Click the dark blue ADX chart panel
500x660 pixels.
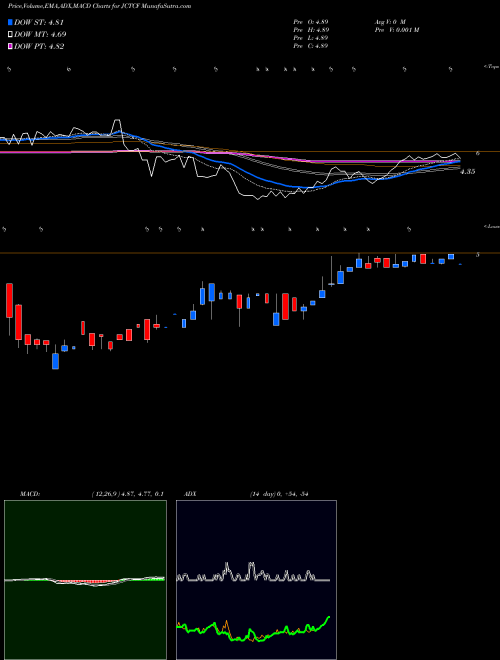click(256, 580)
